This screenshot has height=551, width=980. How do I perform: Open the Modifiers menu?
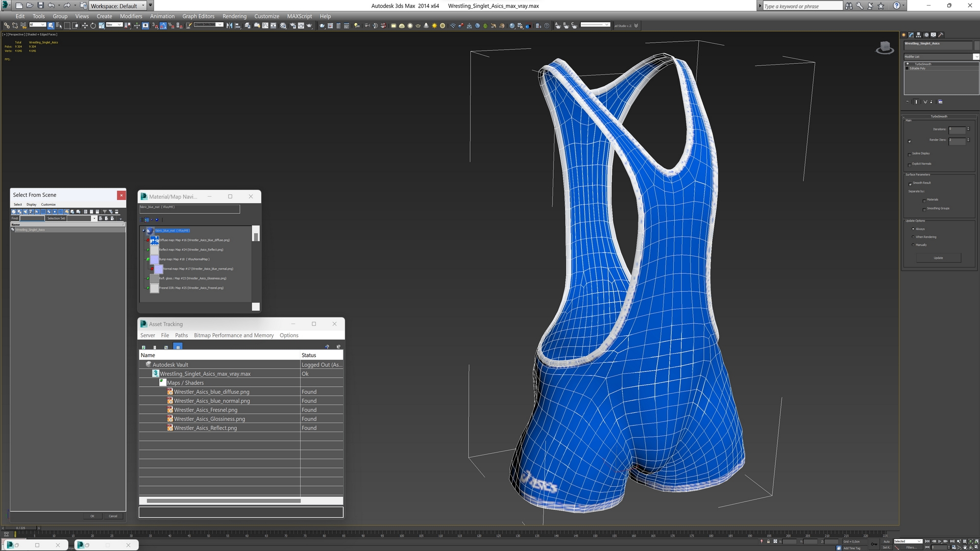click(x=131, y=16)
